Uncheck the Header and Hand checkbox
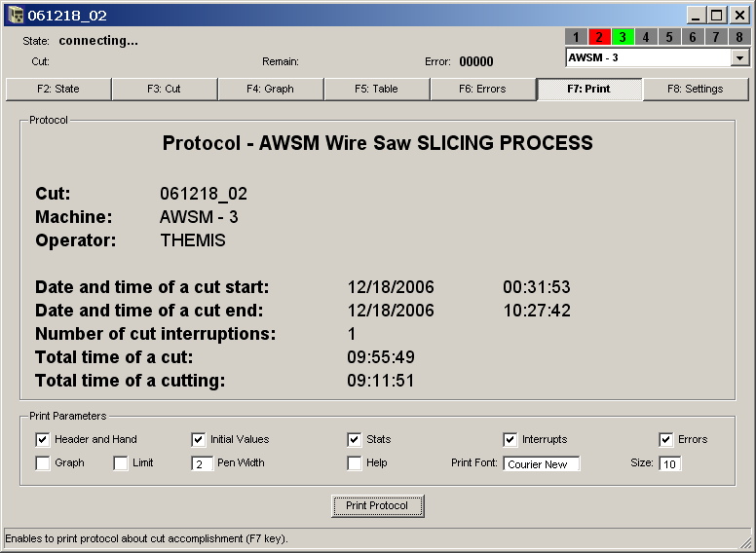 coord(43,440)
